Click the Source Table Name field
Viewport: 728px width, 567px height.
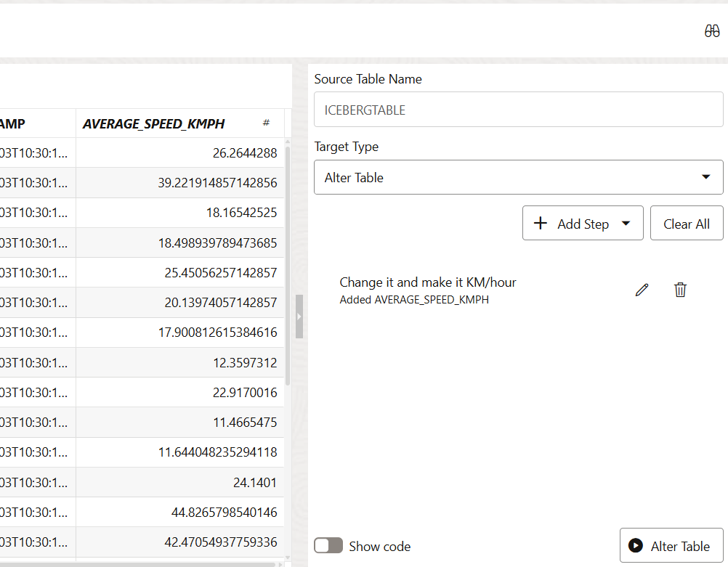click(x=517, y=110)
